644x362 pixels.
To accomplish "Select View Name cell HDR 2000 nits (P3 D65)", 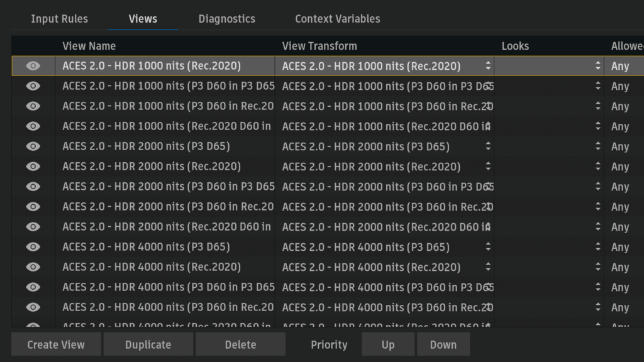I will point(165,146).
